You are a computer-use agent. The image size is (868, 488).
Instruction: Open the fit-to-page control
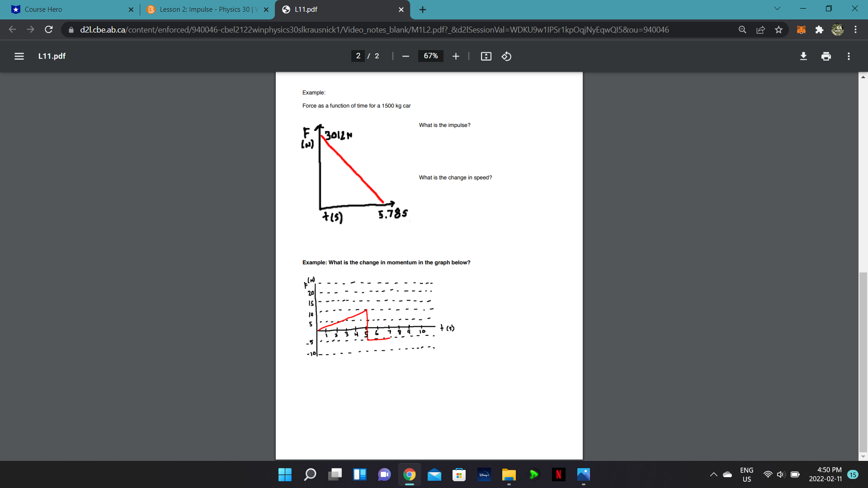[486, 56]
